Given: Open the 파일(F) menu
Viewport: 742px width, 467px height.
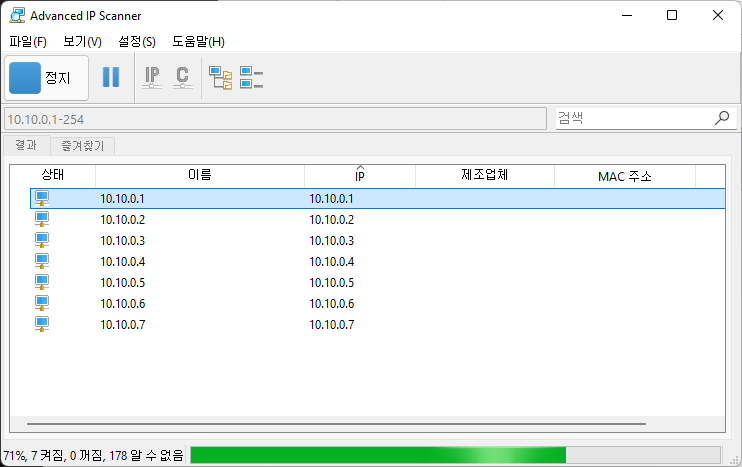Looking at the screenshot, I should pyautogui.click(x=28, y=42).
